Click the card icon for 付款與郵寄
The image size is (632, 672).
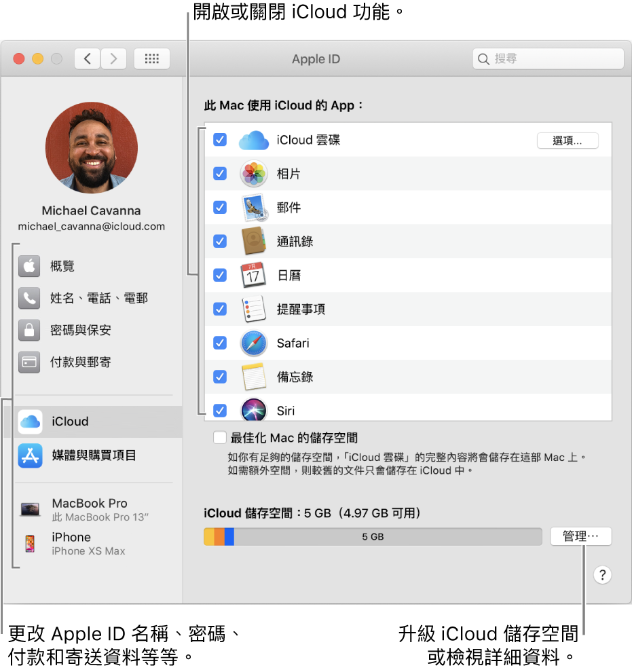point(29,362)
